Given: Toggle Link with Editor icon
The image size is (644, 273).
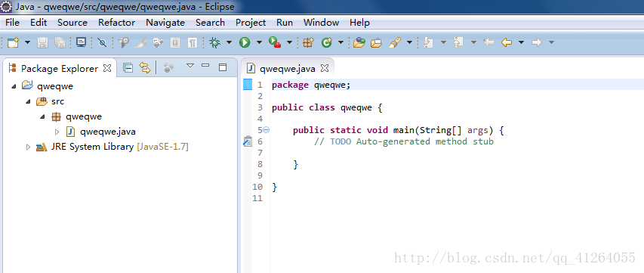Looking at the screenshot, I should pyautogui.click(x=145, y=68).
